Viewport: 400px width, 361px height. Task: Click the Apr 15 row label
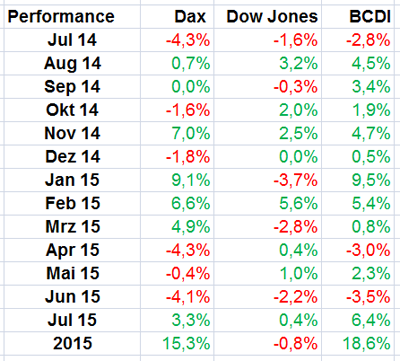73,250
